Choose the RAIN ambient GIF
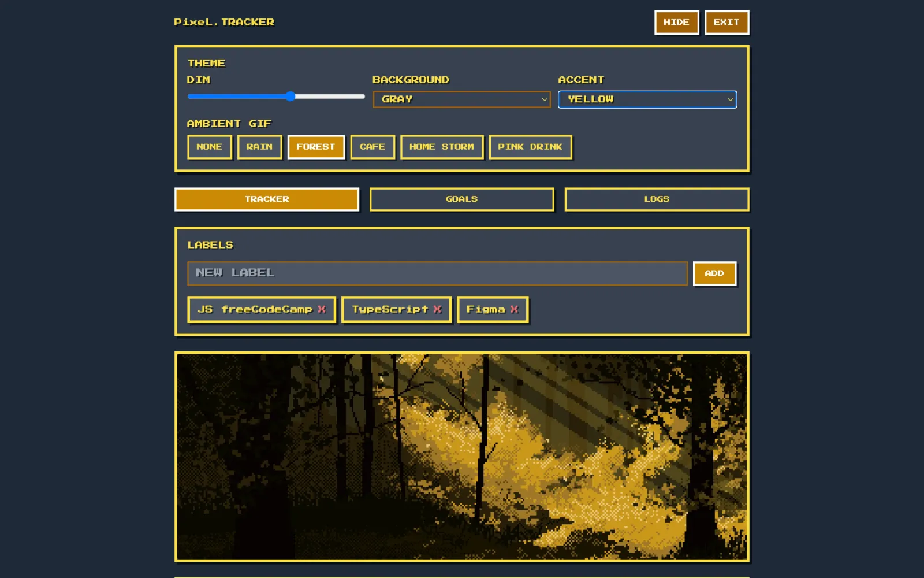 coord(260,147)
